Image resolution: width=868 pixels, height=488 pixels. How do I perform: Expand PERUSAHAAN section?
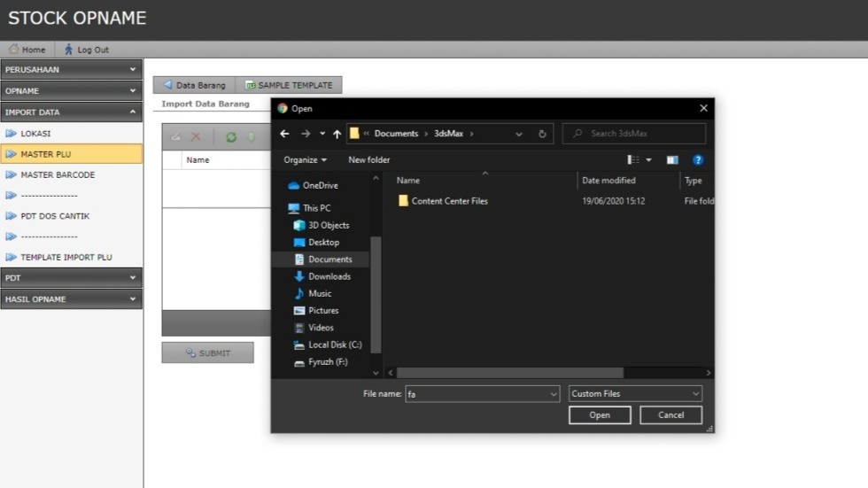coord(71,69)
